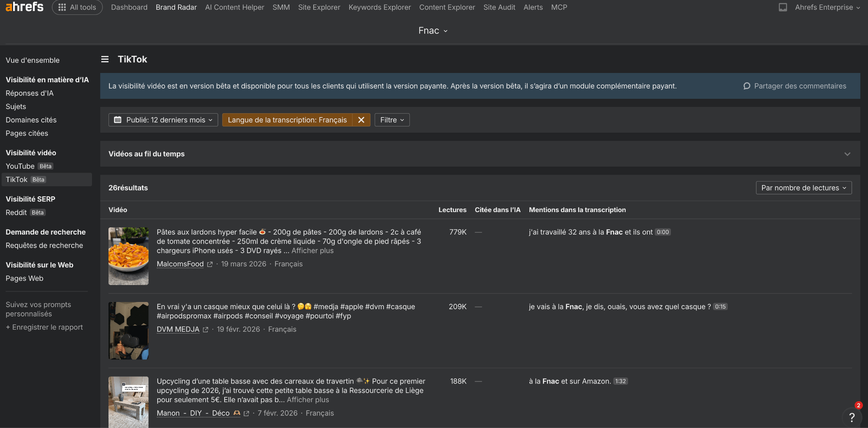Select YouTube in the sidebar
This screenshot has width=868, height=428.
pos(20,166)
